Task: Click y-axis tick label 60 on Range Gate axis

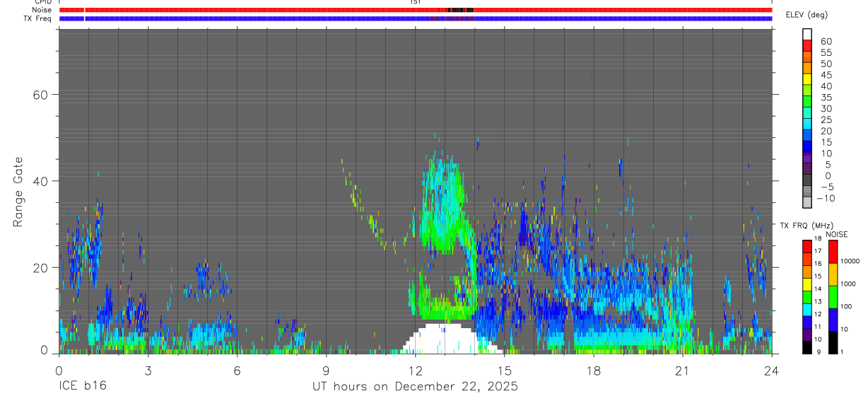Action: [x=40, y=95]
